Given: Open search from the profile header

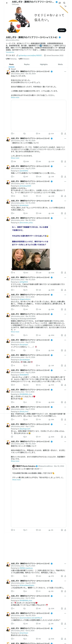Looking at the screenshot, I should pos(64,3).
